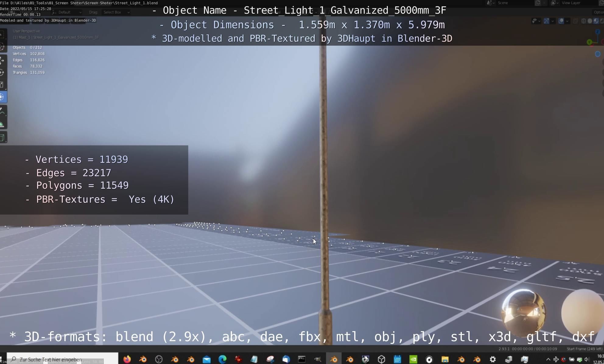Click the GIMP icon in the taskbar
604x364 pixels.
(318, 359)
